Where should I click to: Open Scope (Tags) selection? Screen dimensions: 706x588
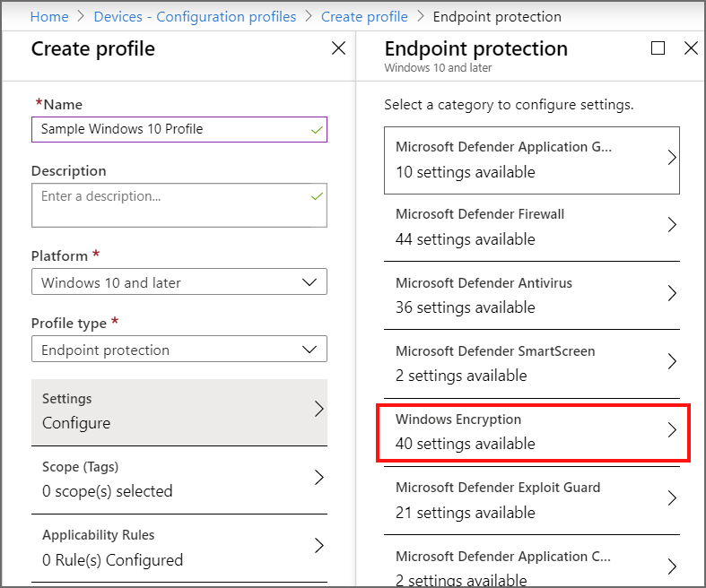pyautogui.click(x=179, y=479)
